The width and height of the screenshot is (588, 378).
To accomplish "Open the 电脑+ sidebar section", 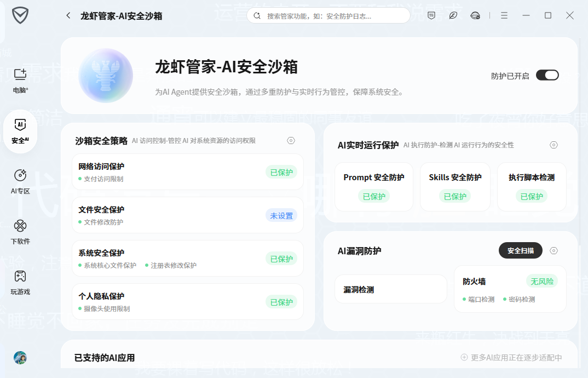I will 20,81.
